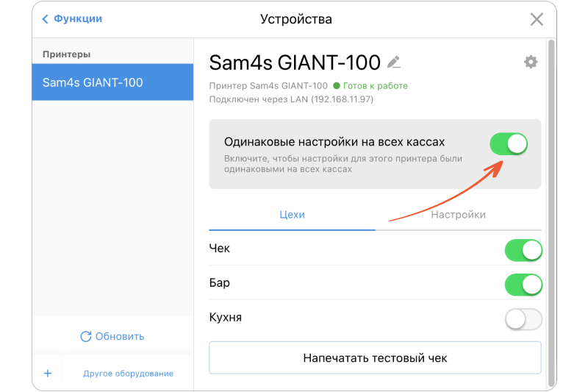Enable the Кухня toggle

click(523, 319)
